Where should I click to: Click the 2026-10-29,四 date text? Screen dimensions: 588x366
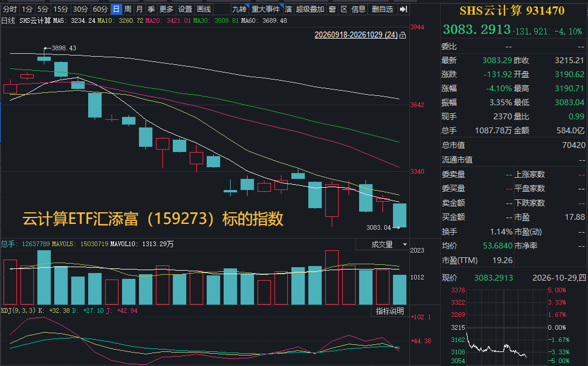(559, 278)
